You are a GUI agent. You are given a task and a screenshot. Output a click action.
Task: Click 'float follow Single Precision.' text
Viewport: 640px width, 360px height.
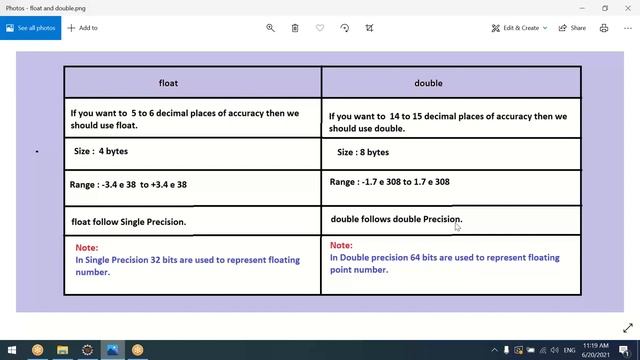click(x=129, y=222)
